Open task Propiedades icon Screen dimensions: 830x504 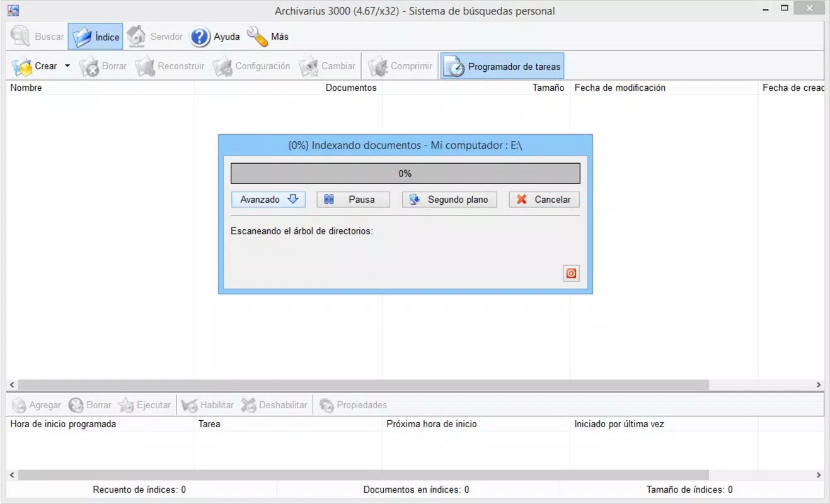(x=326, y=405)
